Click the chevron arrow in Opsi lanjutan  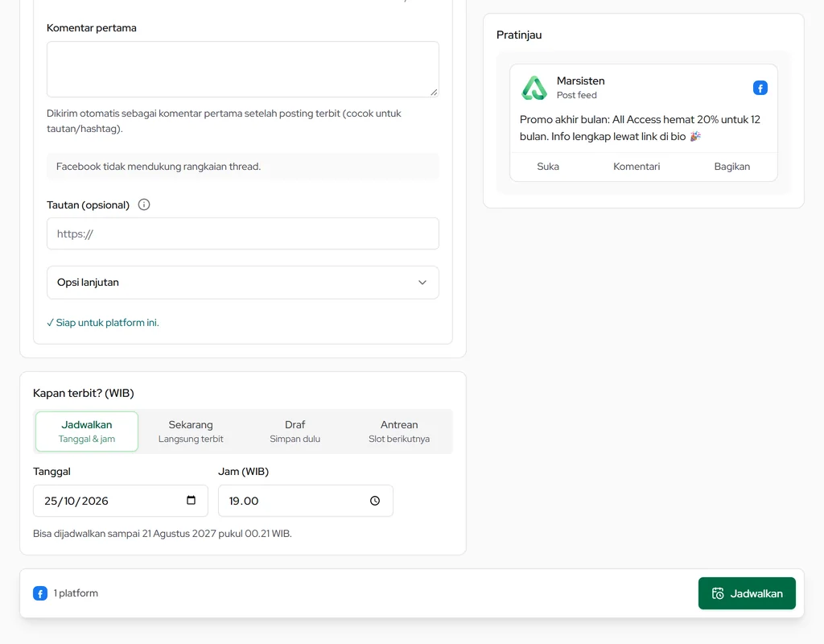(x=422, y=283)
